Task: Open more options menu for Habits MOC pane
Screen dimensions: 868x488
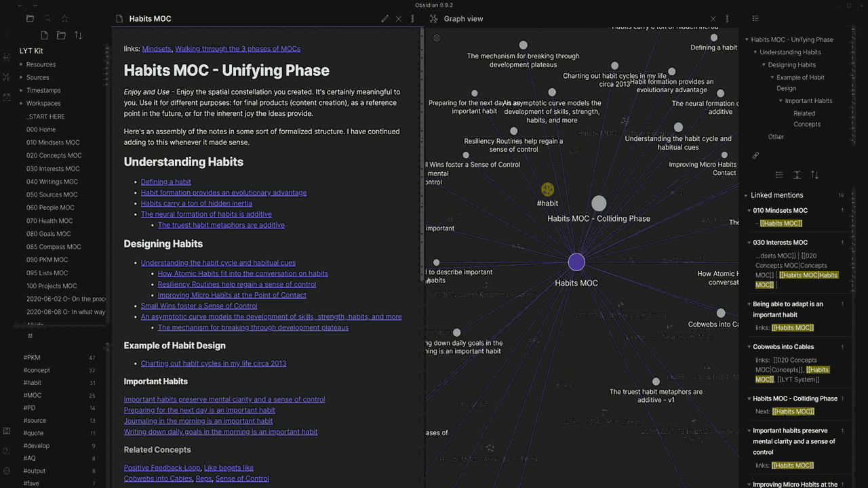Action: [412, 19]
